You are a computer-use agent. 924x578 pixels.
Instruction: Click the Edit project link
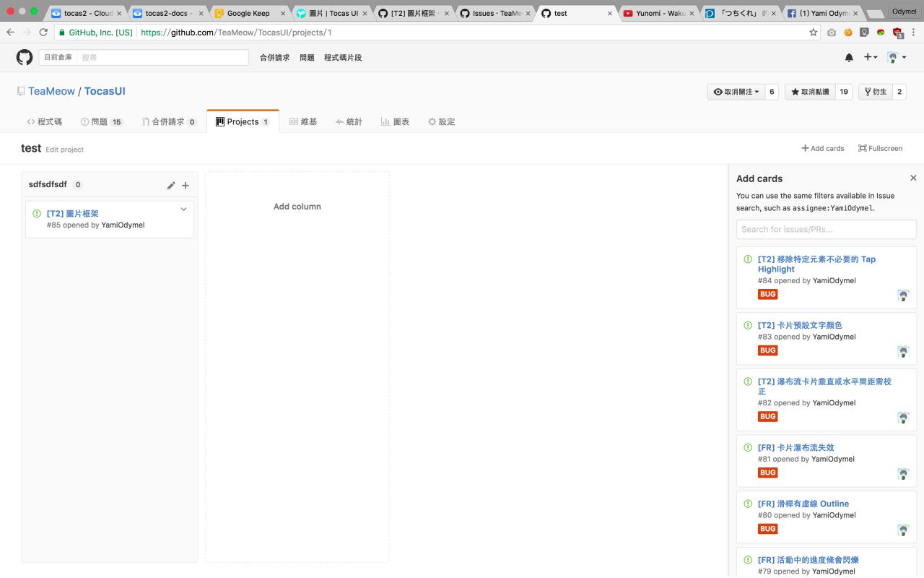pyautogui.click(x=64, y=150)
